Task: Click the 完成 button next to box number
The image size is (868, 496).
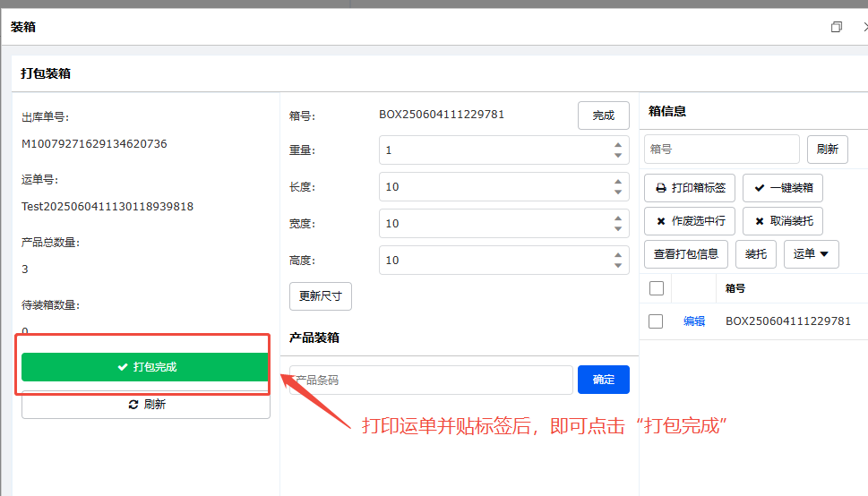Action: point(604,115)
